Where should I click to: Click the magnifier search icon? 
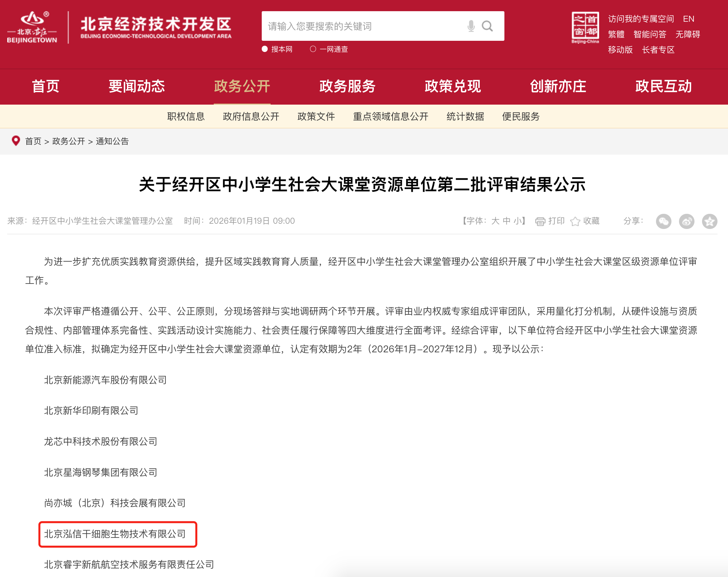487,26
